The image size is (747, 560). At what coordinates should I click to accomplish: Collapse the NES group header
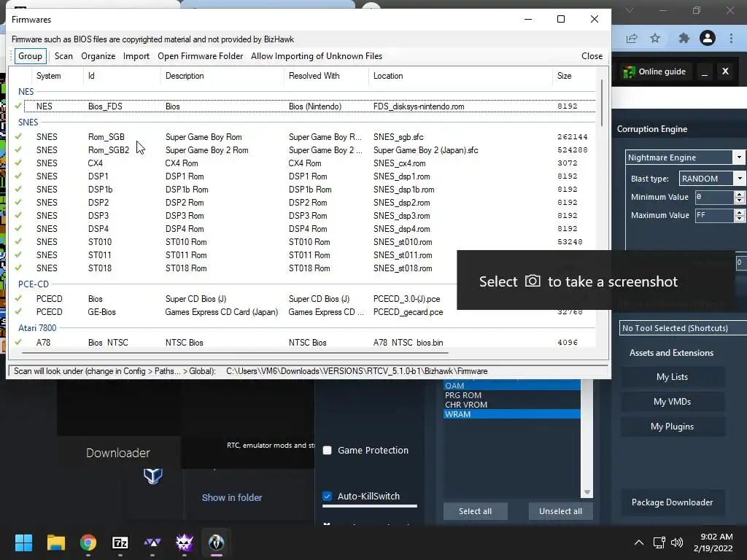[26, 91]
